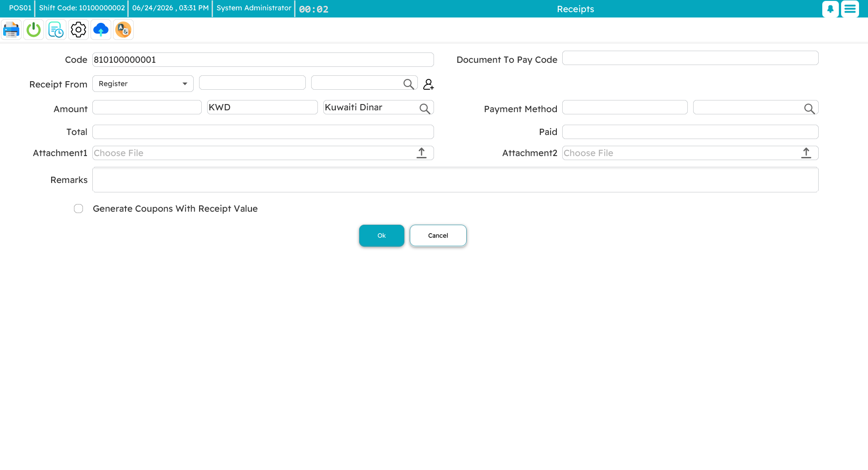
Task: Click the Receipts title text
Action: tap(575, 9)
